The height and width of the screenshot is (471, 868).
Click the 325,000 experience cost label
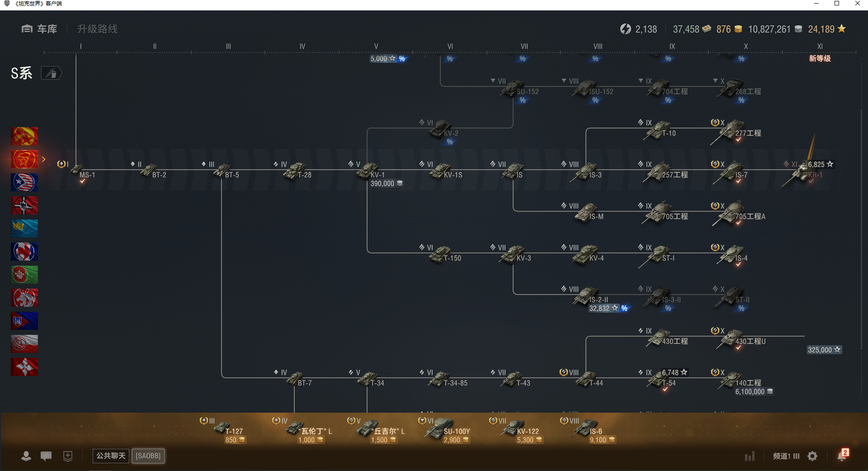click(x=824, y=350)
